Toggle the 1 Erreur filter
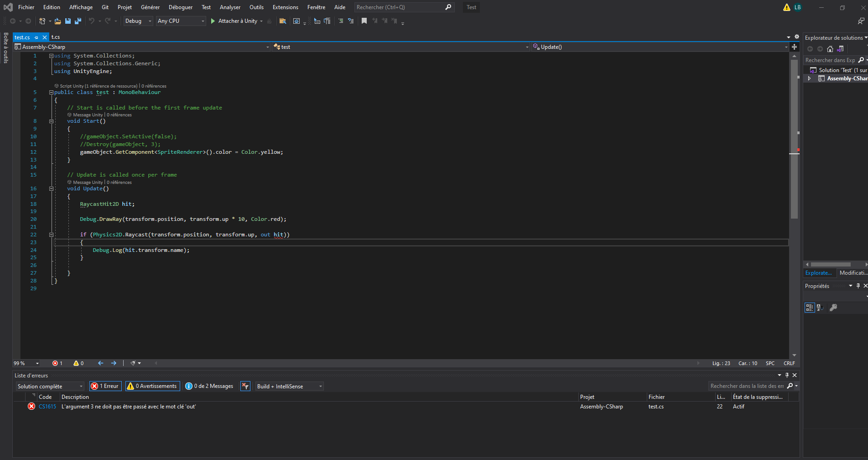Viewport: 868px width, 460px height. click(105, 386)
